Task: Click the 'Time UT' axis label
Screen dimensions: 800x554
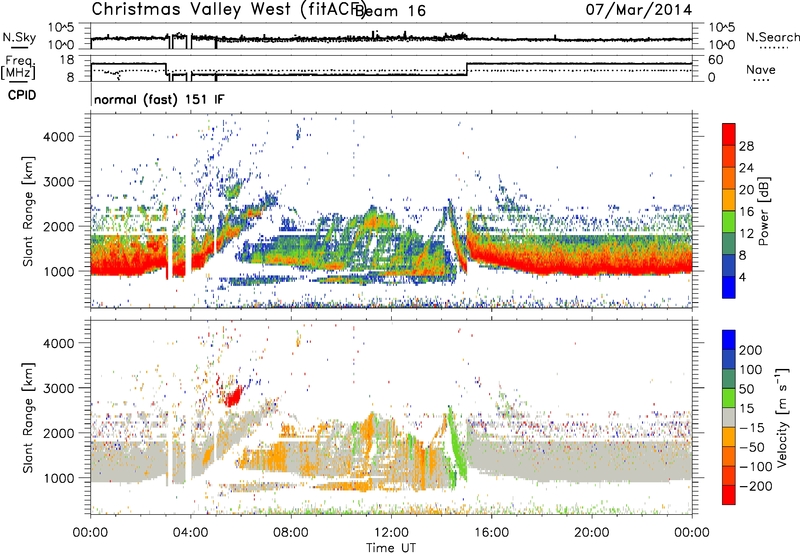Action: pos(391,548)
